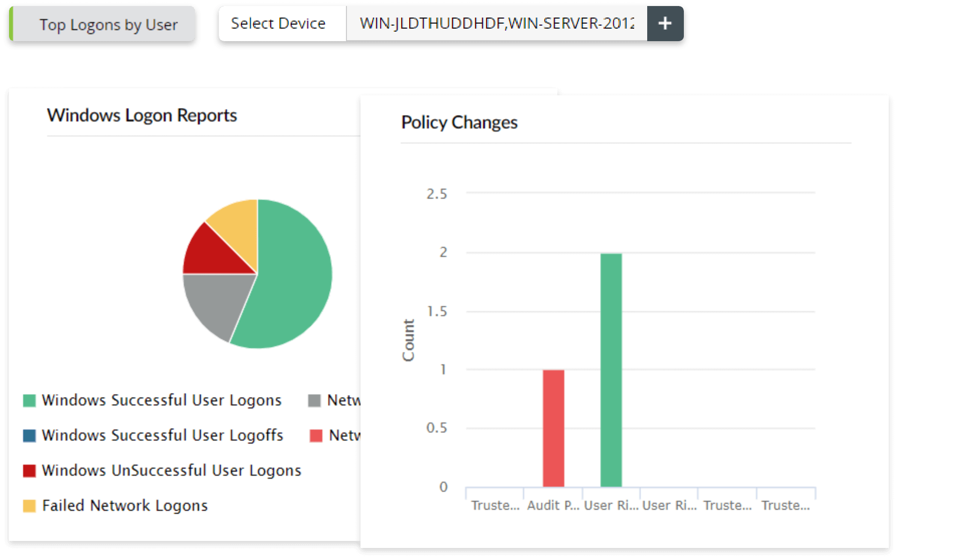Click the light red legend swatch beside Netw
The width and height of the screenshot is (958, 560).
(316, 436)
